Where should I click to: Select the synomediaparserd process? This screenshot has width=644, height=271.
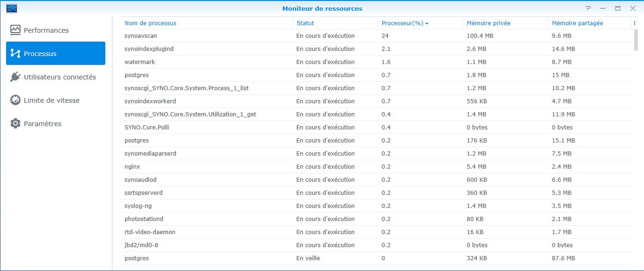click(x=377, y=153)
